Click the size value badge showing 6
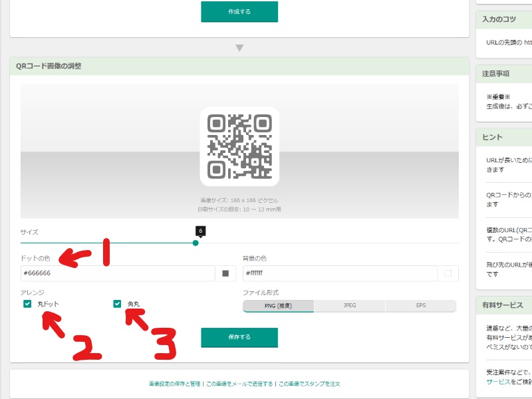 201,231
